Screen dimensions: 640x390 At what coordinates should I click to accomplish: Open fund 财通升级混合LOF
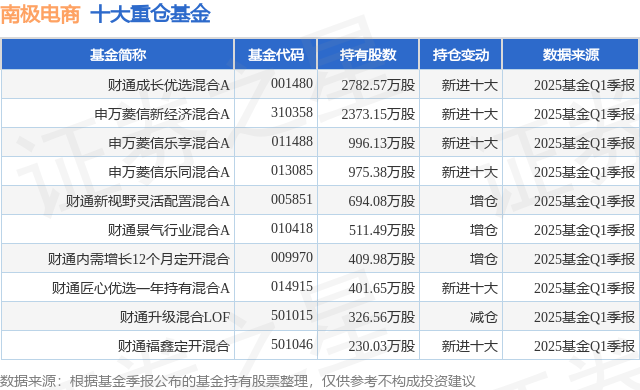175,317
